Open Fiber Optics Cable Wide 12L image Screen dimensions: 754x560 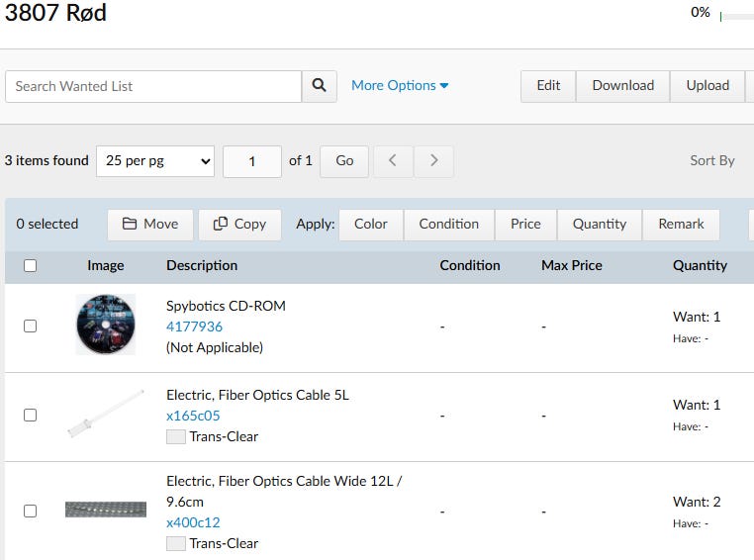click(x=106, y=510)
